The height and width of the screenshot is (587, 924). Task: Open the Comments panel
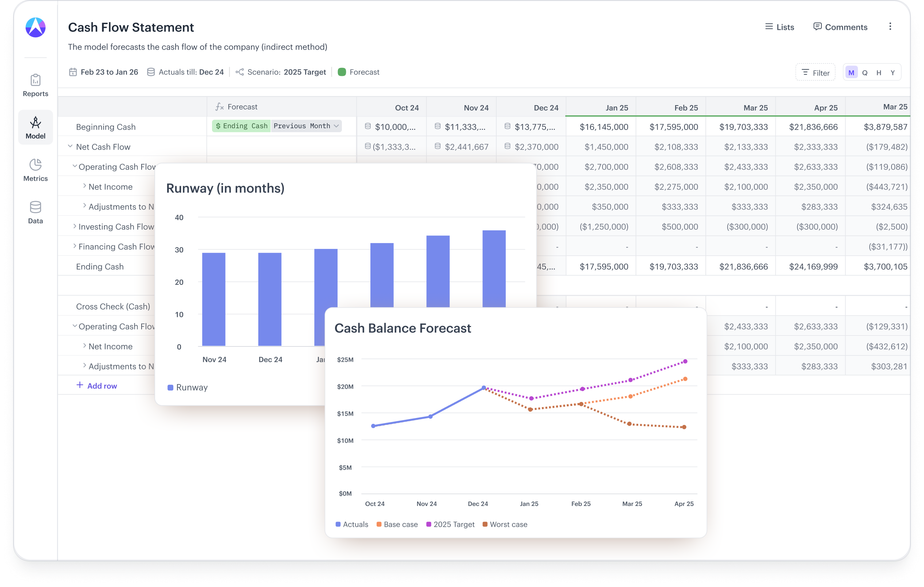tap(840, 27)
